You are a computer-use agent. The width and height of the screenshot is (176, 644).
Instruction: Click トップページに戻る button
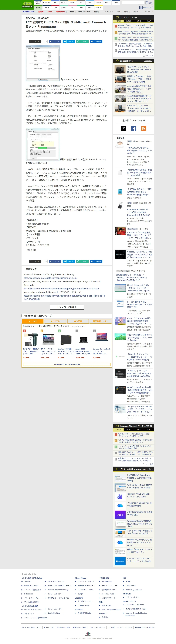tap(67, 307)
